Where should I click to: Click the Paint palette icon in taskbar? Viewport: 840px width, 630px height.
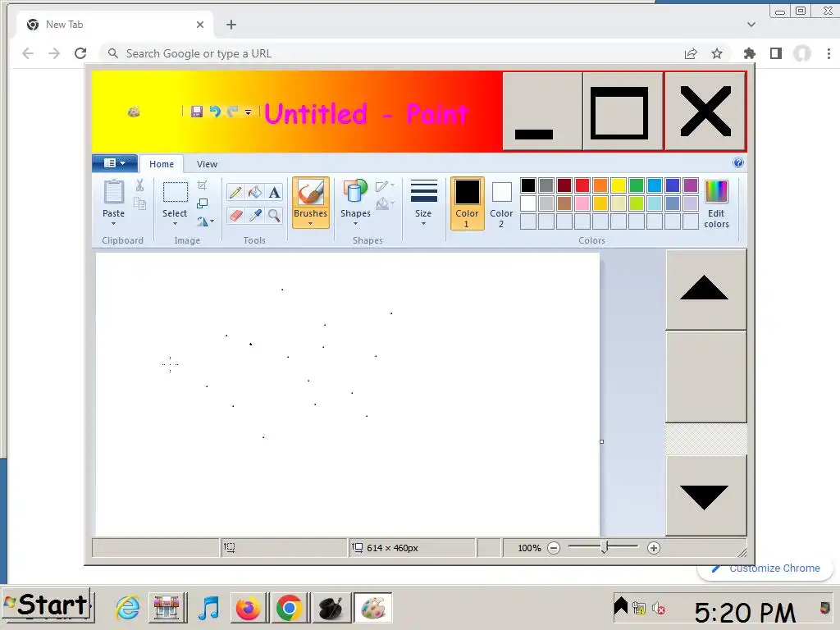click(373, 608)
